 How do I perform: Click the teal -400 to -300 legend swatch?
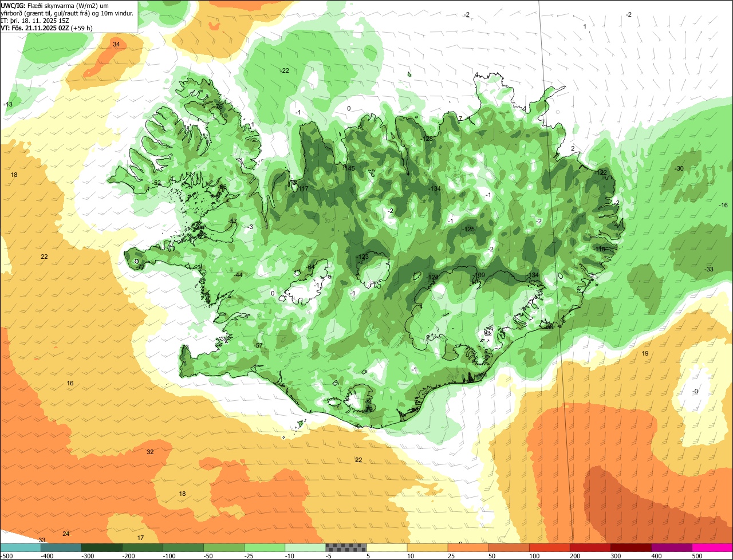(61, 547)
